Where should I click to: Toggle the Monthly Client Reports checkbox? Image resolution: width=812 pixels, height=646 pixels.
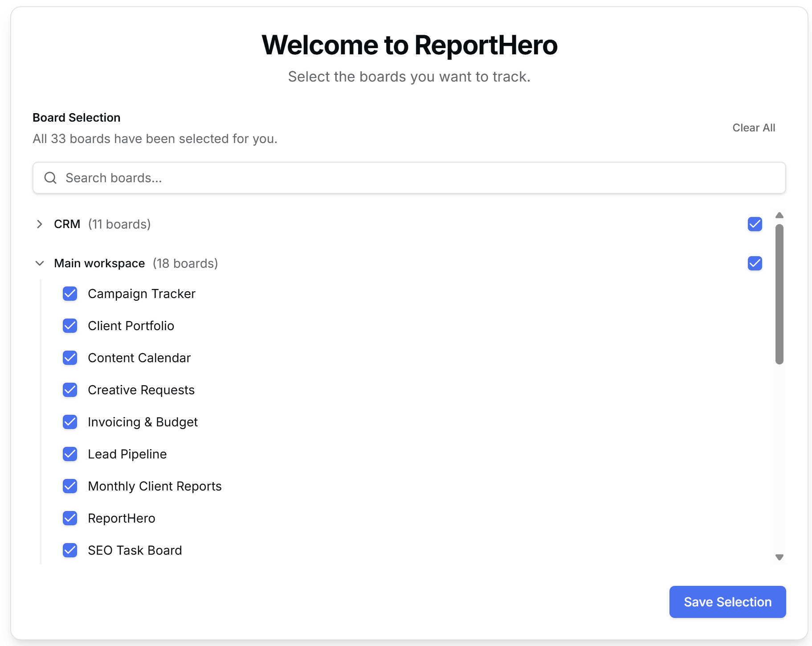[70, 486]
